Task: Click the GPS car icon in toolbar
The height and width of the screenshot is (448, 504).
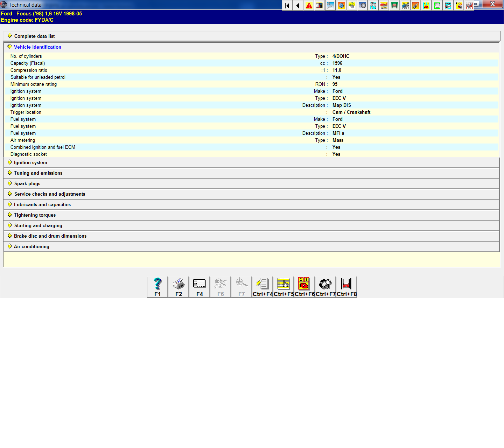Action: pyautogui.click(x=405, y=5)
